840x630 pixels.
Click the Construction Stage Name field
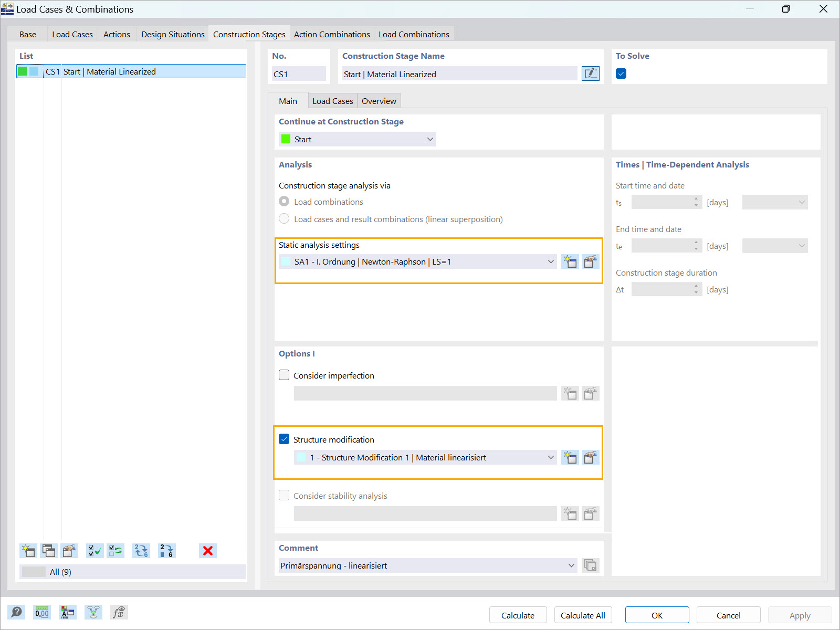pos(459,74)
